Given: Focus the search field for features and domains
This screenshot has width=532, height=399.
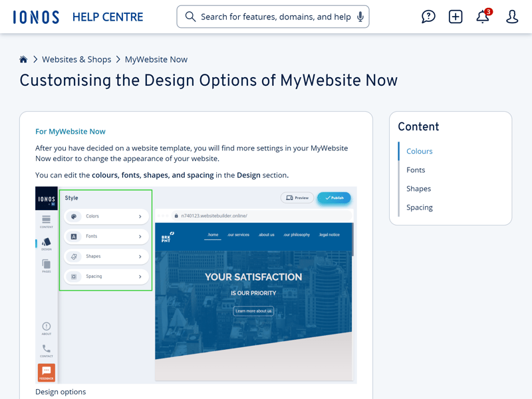Looking at the screenshot, I should (273, 17).
